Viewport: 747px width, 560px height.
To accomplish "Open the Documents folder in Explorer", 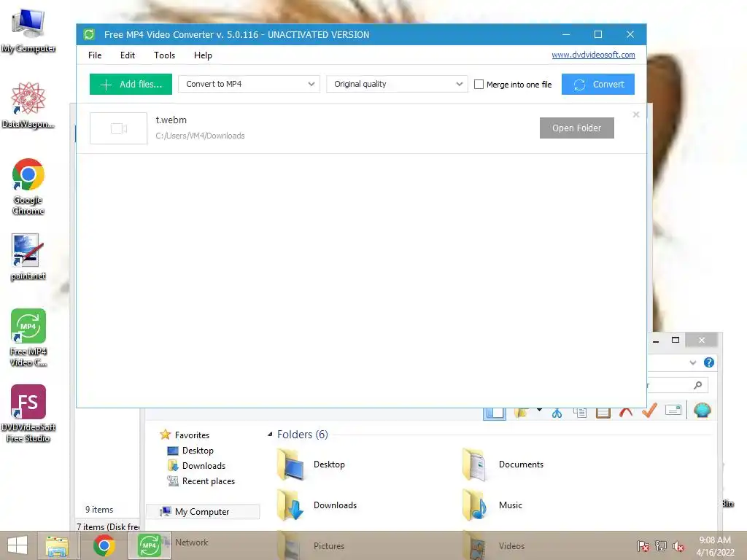I will point(503,464).
